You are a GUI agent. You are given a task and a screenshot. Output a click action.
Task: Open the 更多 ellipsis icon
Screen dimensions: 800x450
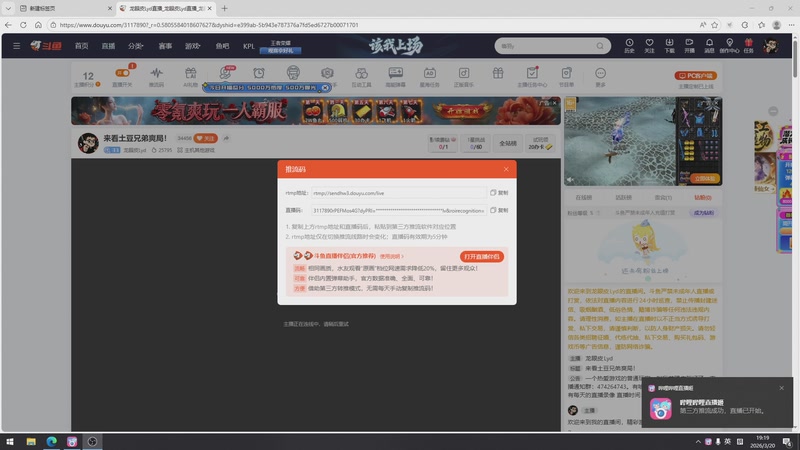tap(601, 77)
